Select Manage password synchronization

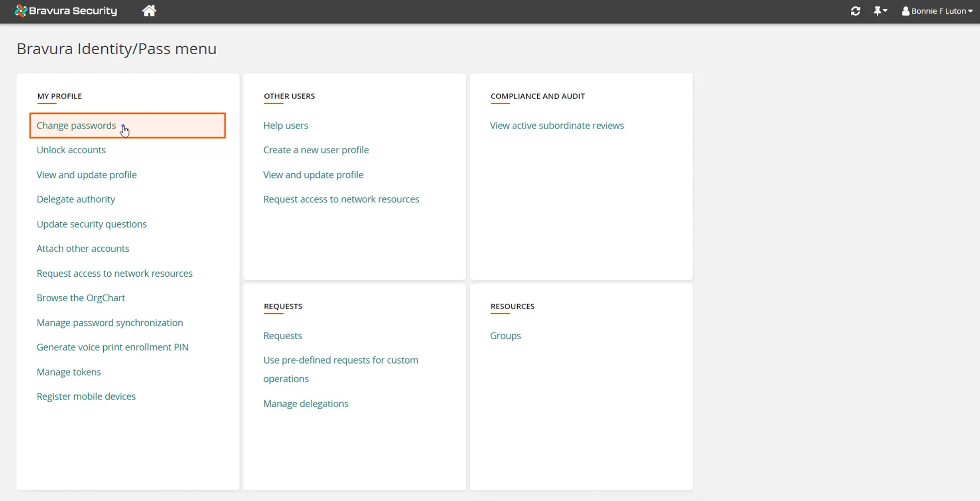point(110,323)
